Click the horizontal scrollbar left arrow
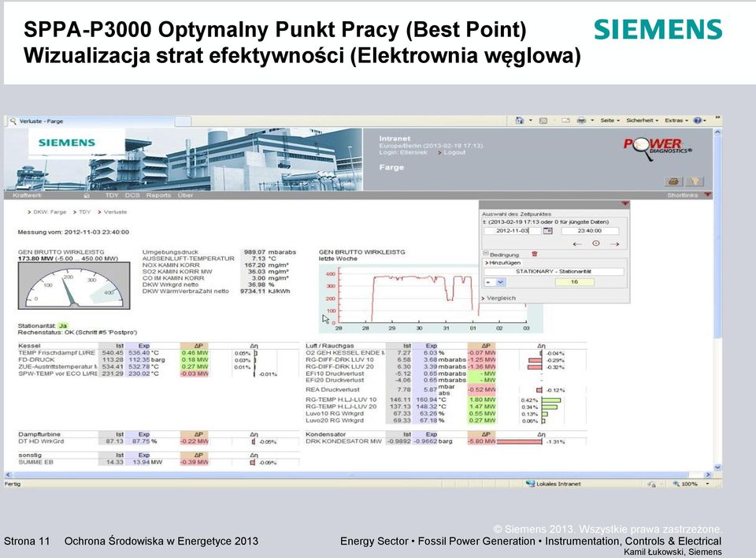 (x=8, y=475)
